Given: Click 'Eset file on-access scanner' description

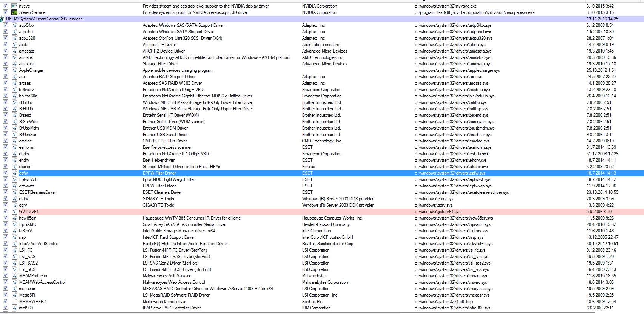Looking at the screenshot, I should 167,147.
